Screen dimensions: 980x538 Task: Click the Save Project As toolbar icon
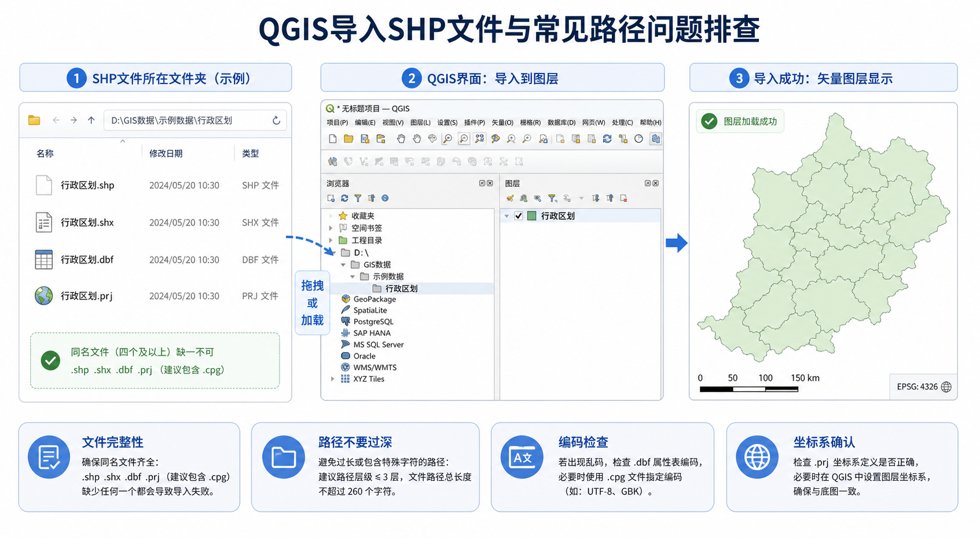click(381, 138)
